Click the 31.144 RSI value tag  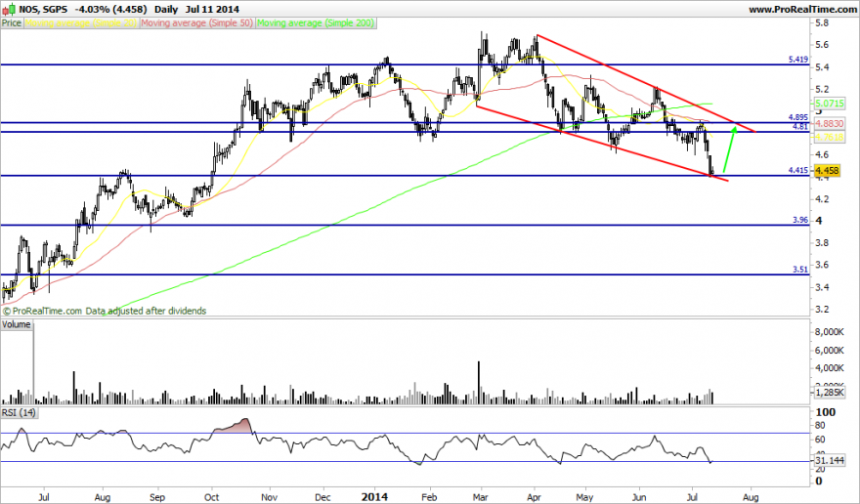[x=830, y=460]
